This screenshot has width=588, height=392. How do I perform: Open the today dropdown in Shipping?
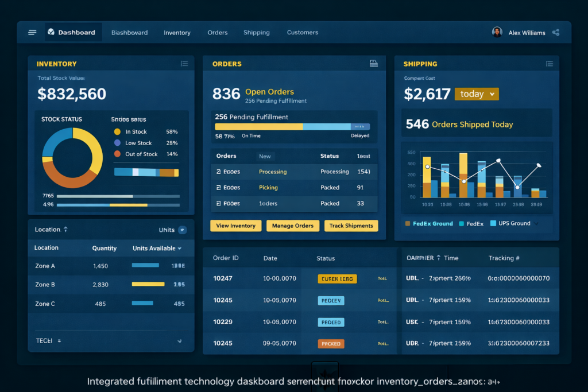[477, 93]
